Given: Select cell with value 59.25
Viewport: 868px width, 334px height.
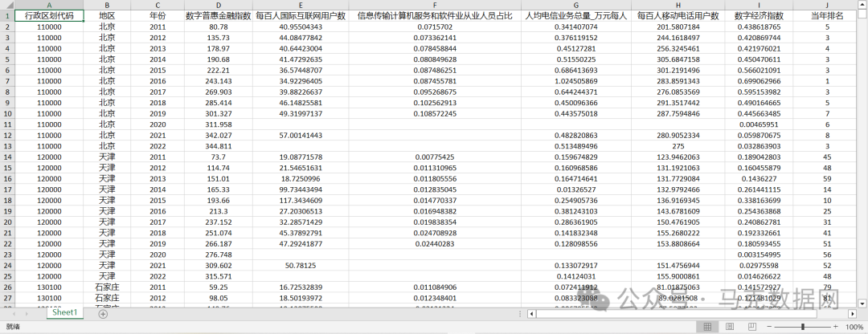Looking at the screenshot, I should 218,287.
